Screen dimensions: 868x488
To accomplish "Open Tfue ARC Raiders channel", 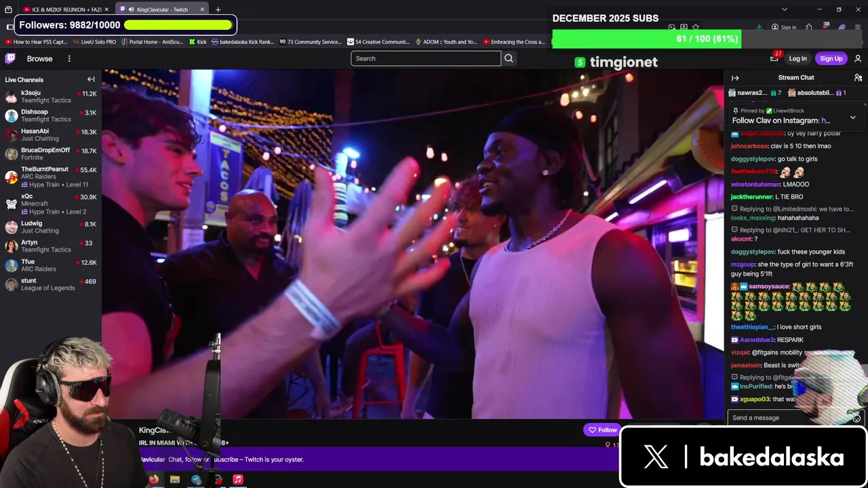I will (51, 265).
